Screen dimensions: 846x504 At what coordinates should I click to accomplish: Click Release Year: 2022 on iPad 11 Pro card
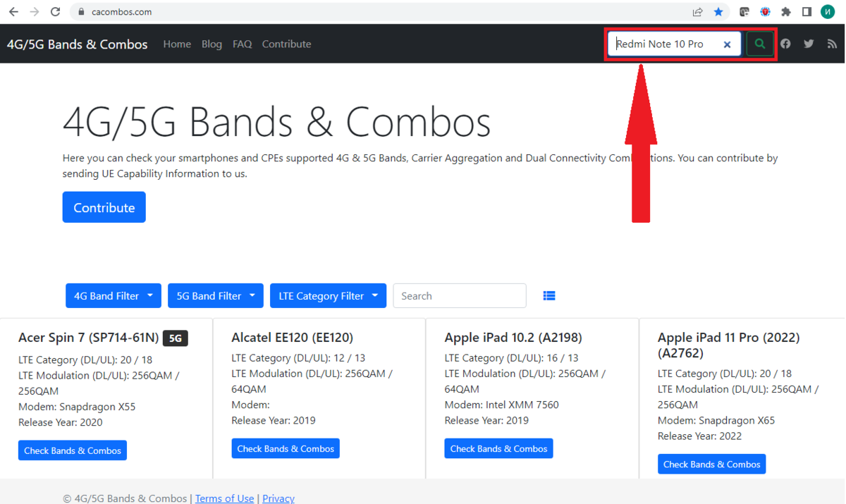tap(700, 436)
